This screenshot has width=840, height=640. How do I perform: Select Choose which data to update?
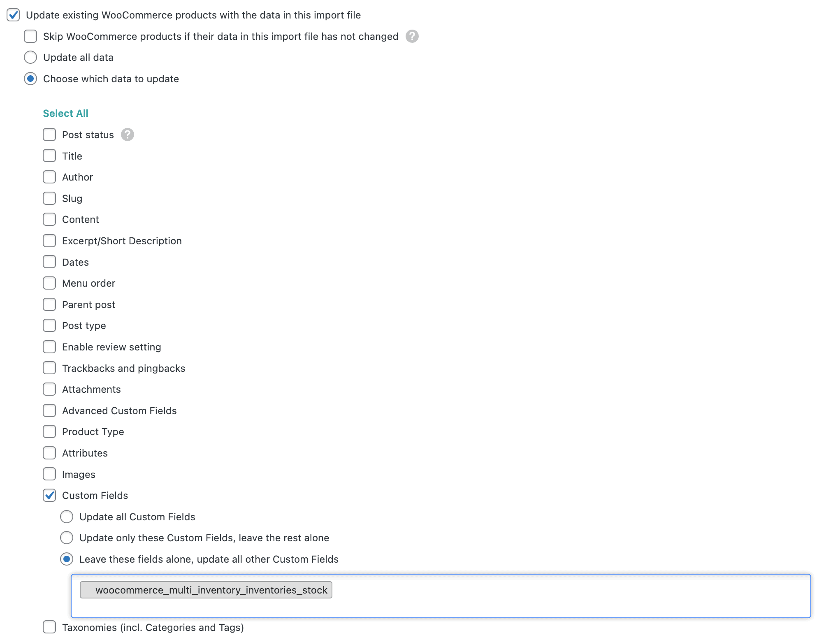(30, 79)
